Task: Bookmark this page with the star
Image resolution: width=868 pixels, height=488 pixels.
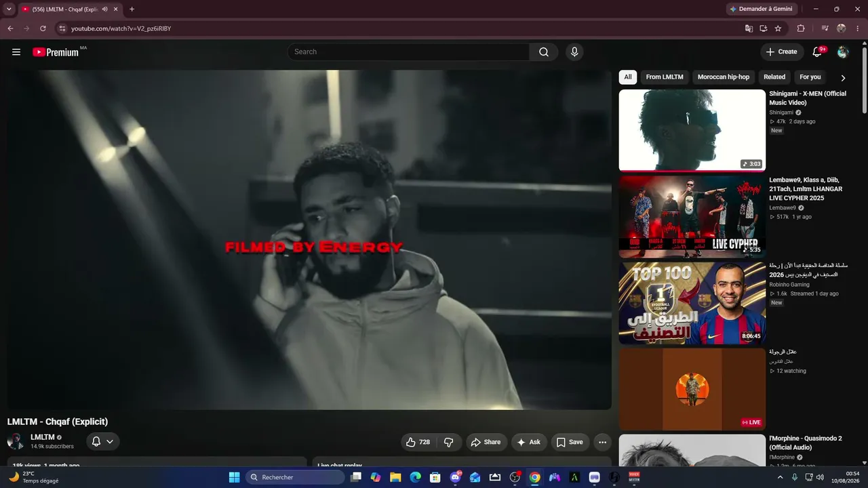Action: (x=778, y=28)
